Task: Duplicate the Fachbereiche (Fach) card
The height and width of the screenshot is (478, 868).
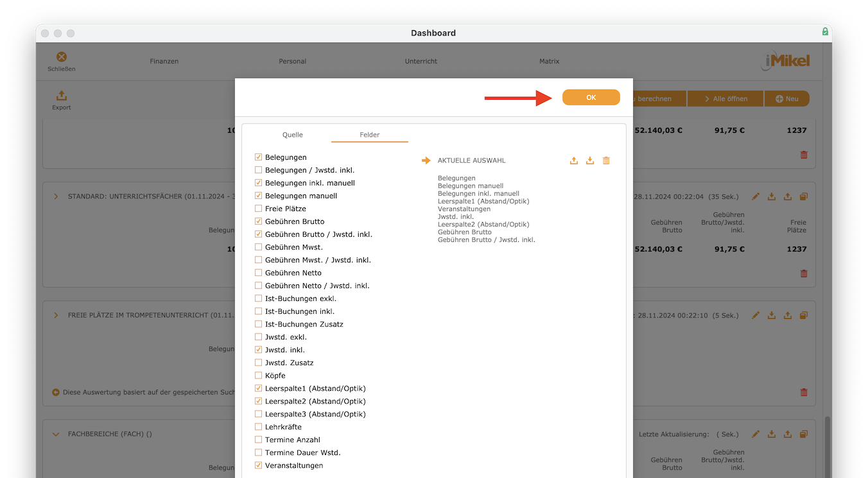Action: [x=804, y=434]
